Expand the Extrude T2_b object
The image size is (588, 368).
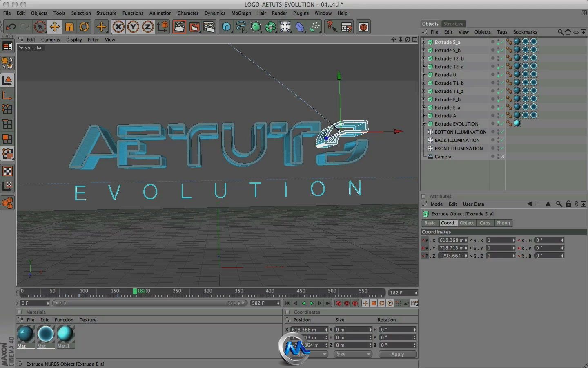(x=423, y=58)
